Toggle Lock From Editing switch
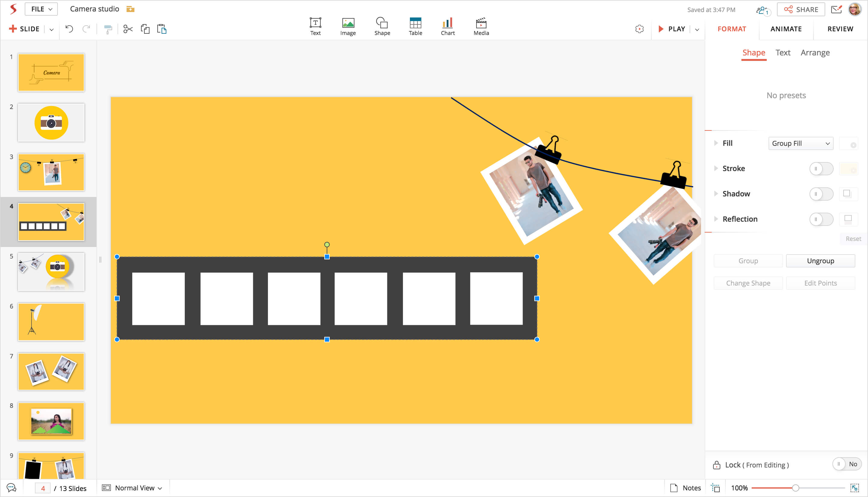 (x=847, y=464)
